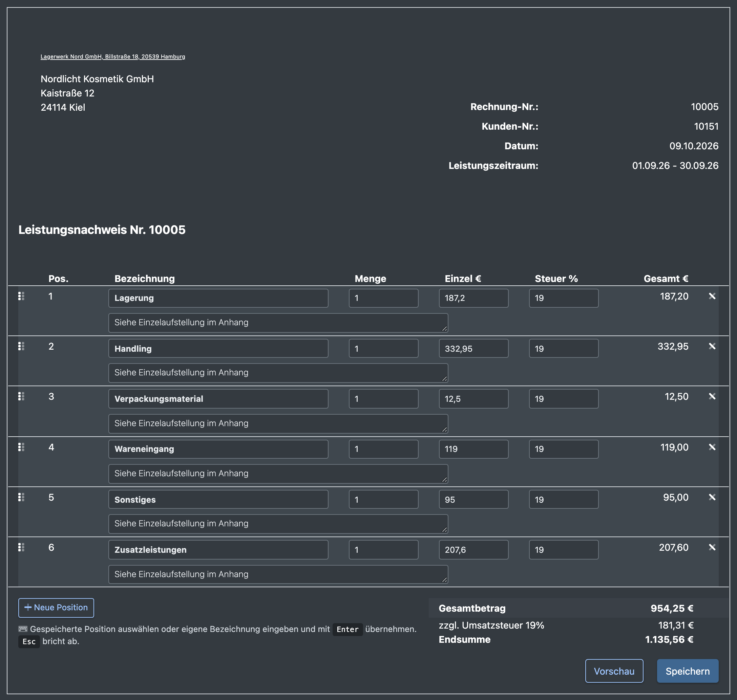Click the Leistungszeitraum 01.09.26 - 30.09.26 value

pyautogui.click(x=675, y=166)
